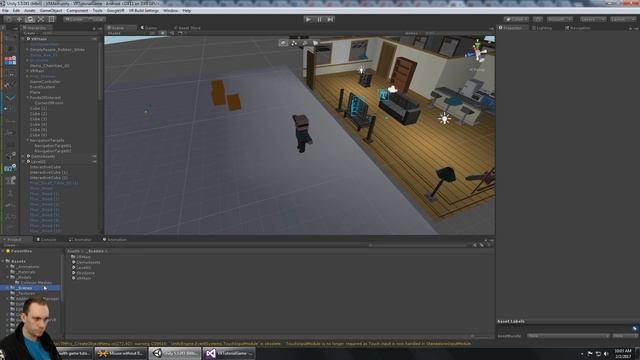
Task: Open Visual Studio from the taskbar
Action: (x=229, y=353)
